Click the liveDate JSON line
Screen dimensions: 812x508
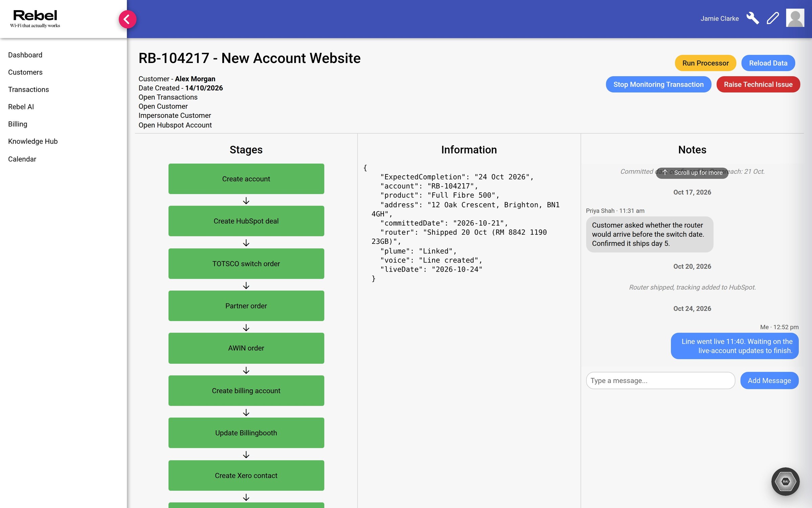(431, 270)
